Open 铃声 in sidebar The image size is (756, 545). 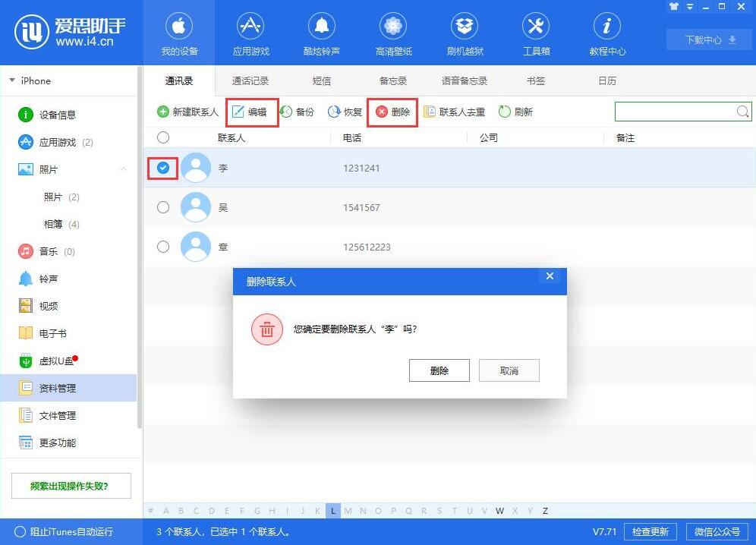coord(68,279)
